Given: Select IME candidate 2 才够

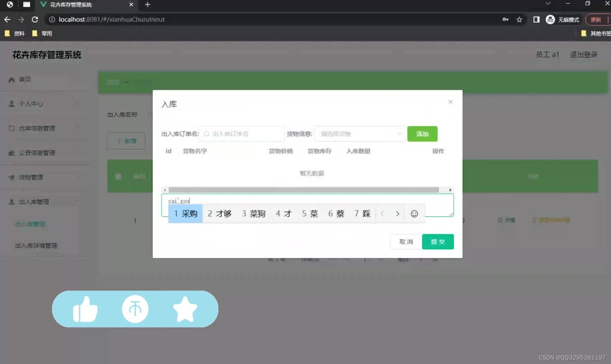Looking at the screenshot, I should (220, 214).
